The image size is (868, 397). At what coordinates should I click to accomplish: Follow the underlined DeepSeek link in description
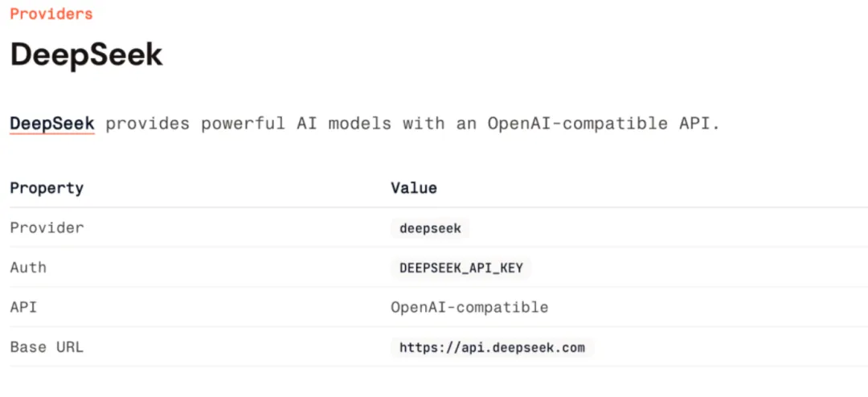click(x=52, y=124)
